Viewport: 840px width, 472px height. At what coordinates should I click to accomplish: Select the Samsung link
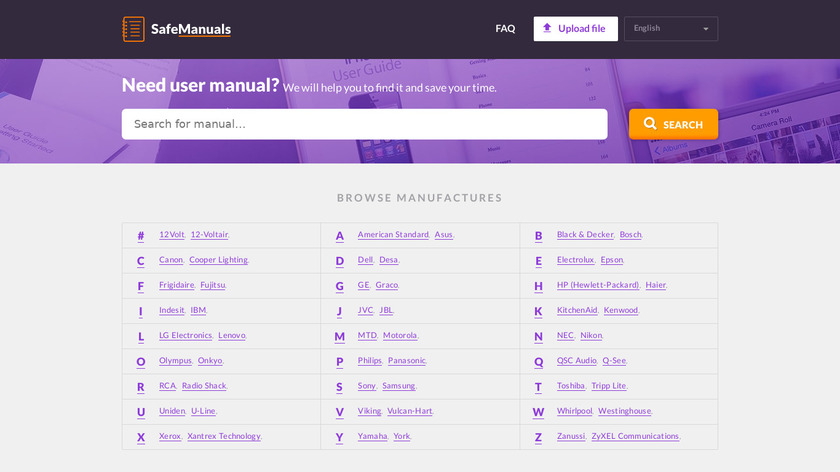399,386
